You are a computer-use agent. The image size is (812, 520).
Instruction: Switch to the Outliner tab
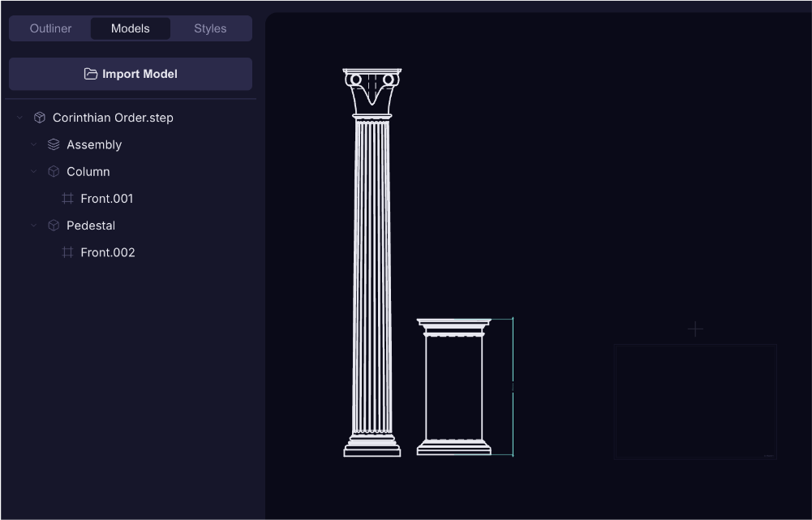[50, 28]
